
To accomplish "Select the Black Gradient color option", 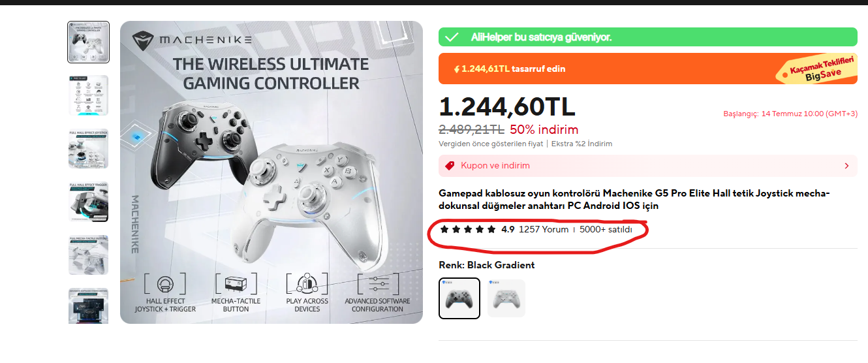I will pos(459,298).
